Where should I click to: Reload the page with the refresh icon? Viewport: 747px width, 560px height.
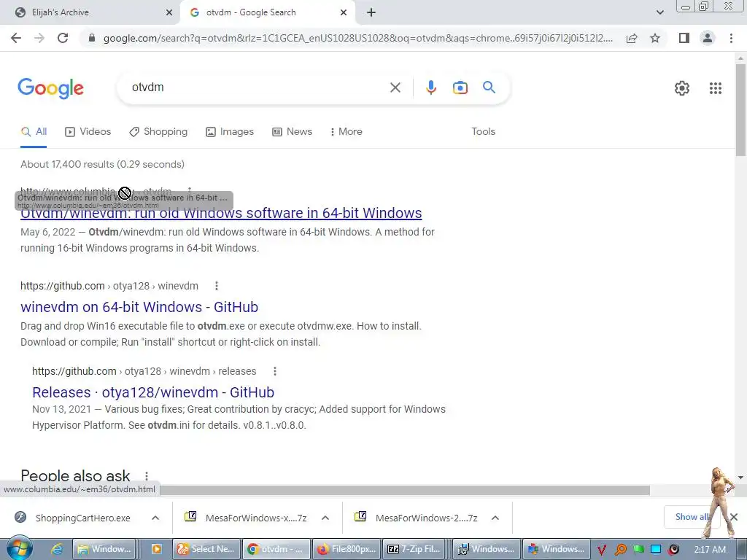63,38
